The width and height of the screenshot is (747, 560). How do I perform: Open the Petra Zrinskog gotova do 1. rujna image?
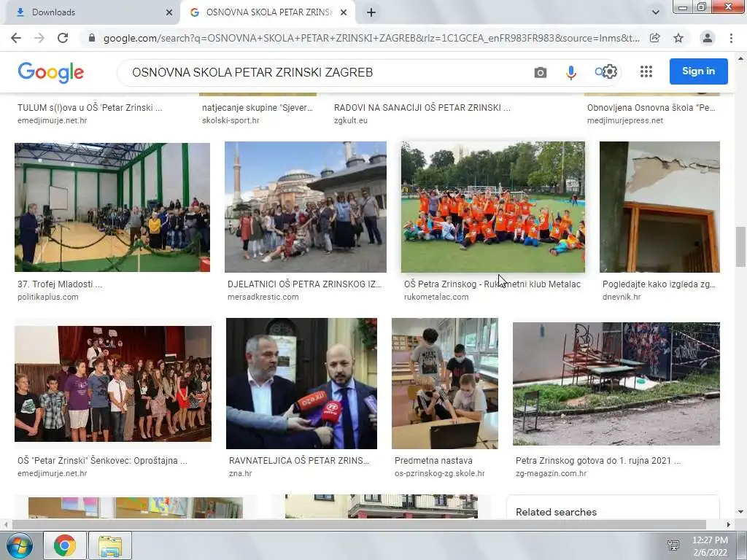click(616, 384)
